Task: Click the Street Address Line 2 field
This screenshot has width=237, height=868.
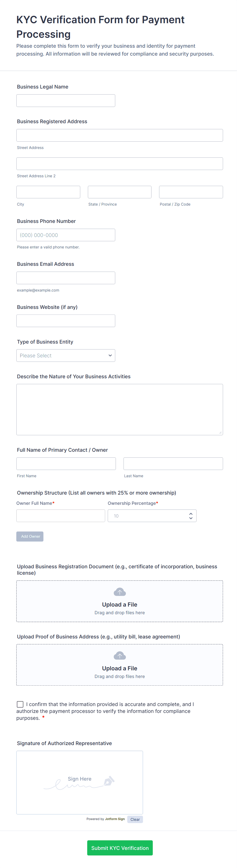Action: coord(120,164)
